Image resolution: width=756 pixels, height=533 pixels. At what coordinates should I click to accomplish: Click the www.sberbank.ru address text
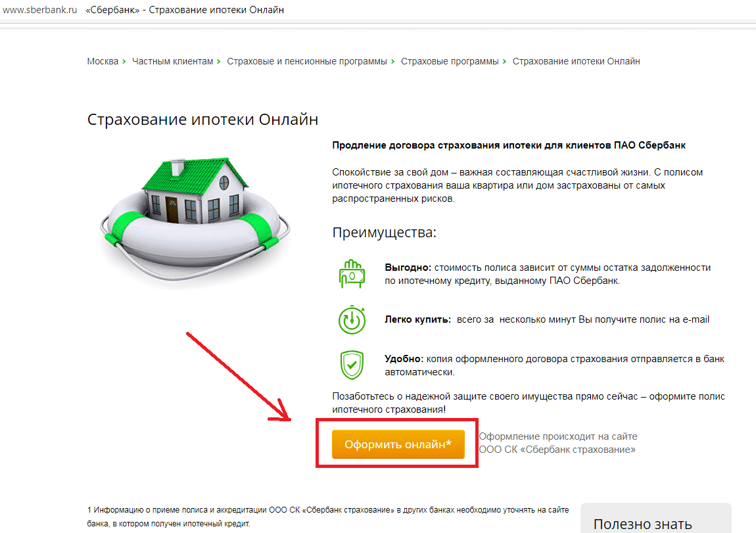pyautogui.click(x=39, y=10)
